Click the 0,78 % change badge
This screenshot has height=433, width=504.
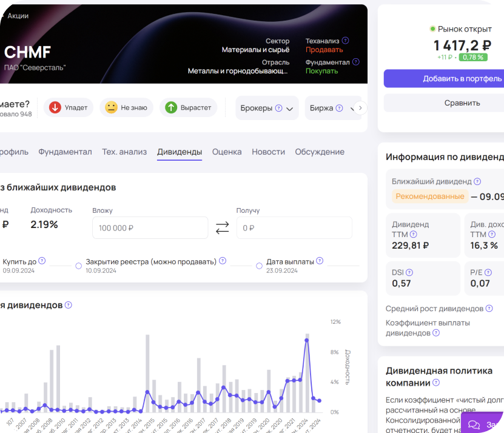(x=473, y=57)
